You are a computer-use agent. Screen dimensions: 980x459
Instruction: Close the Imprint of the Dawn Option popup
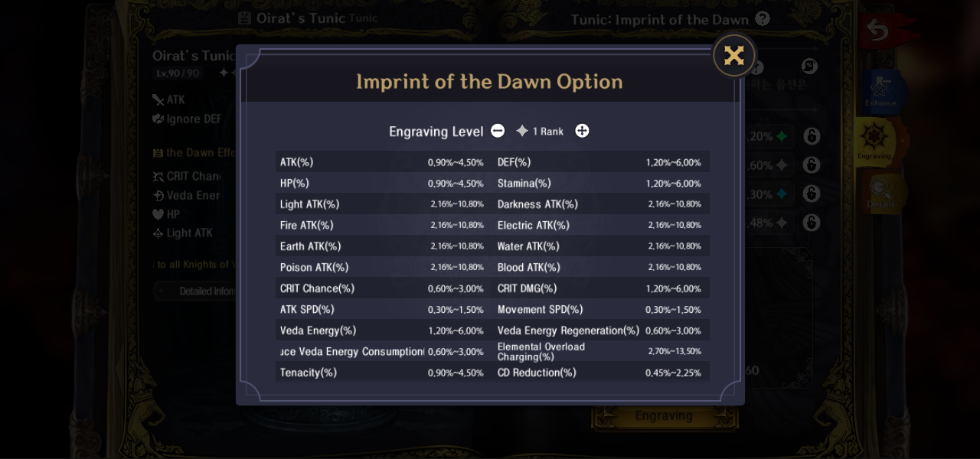tap(734, 55)
